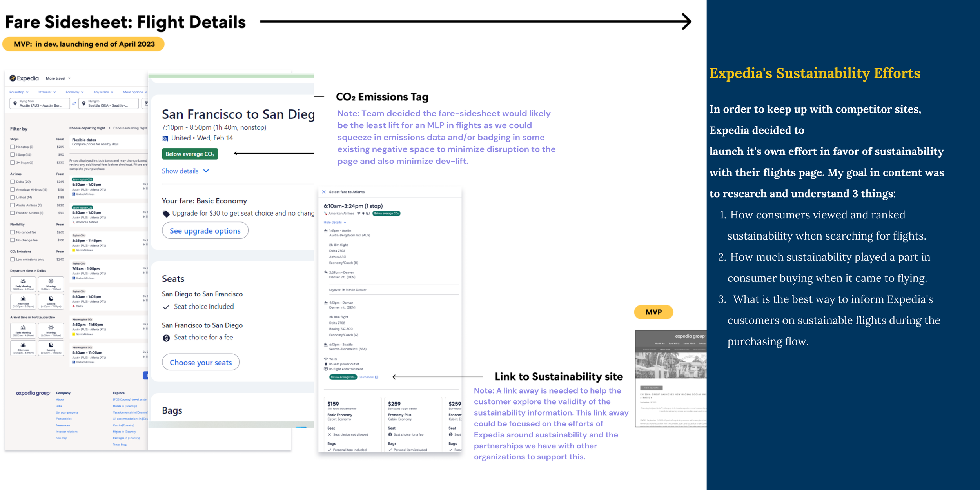Select Early Morning under Arrival time in Fort Lauderdale

[x=23, y=330]
